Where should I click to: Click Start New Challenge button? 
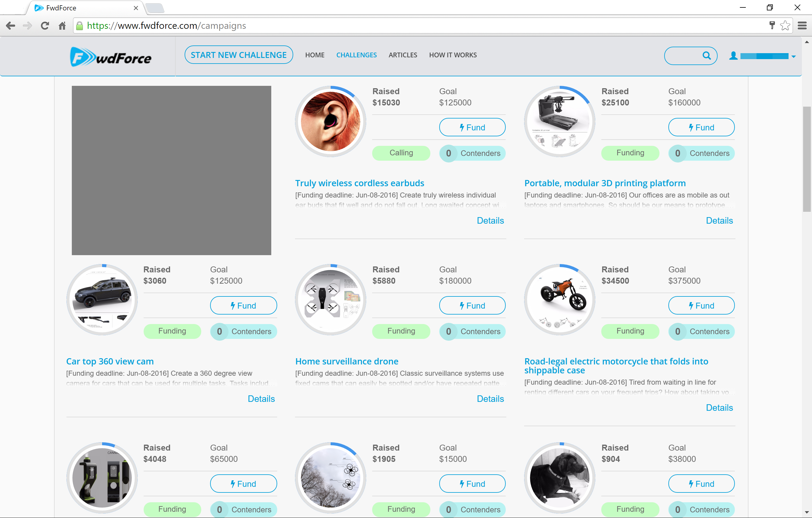[x=238, y=55]
